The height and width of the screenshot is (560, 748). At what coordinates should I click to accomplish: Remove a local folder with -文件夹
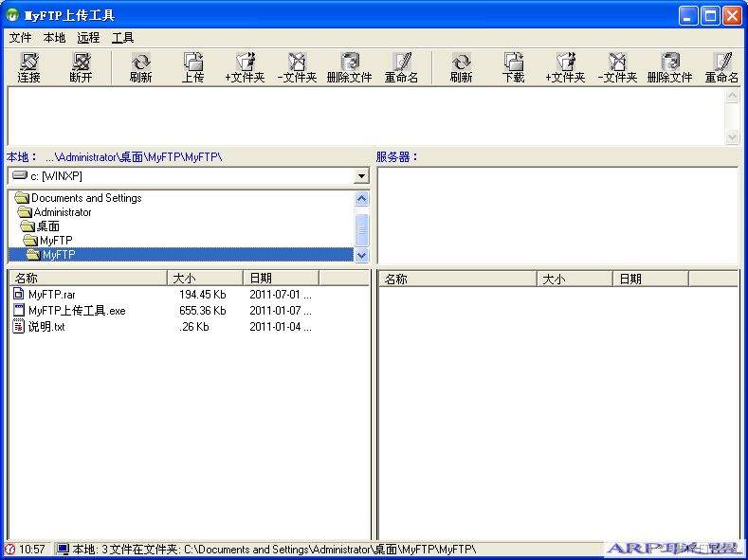(x=297, y=67)
